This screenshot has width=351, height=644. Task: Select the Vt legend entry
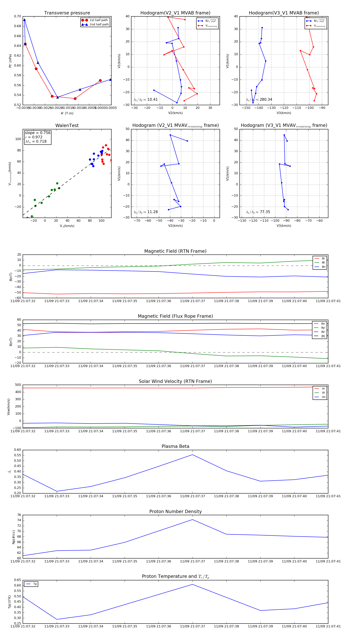pos(320,393)
